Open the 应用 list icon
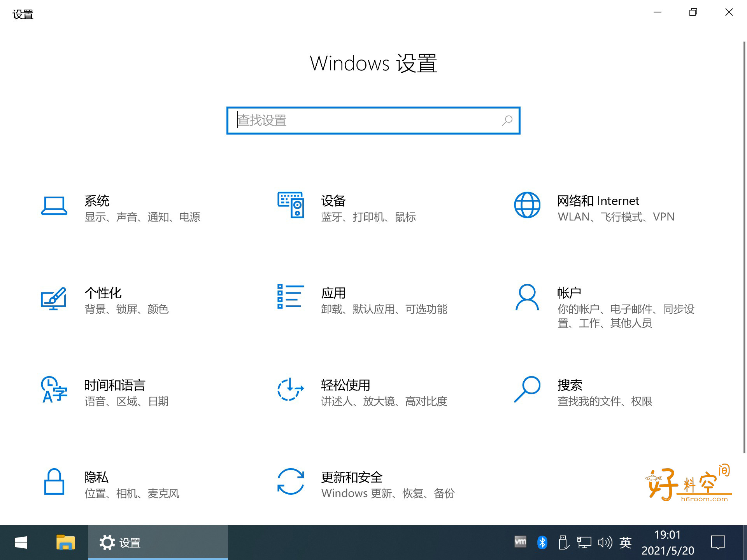 290,296
